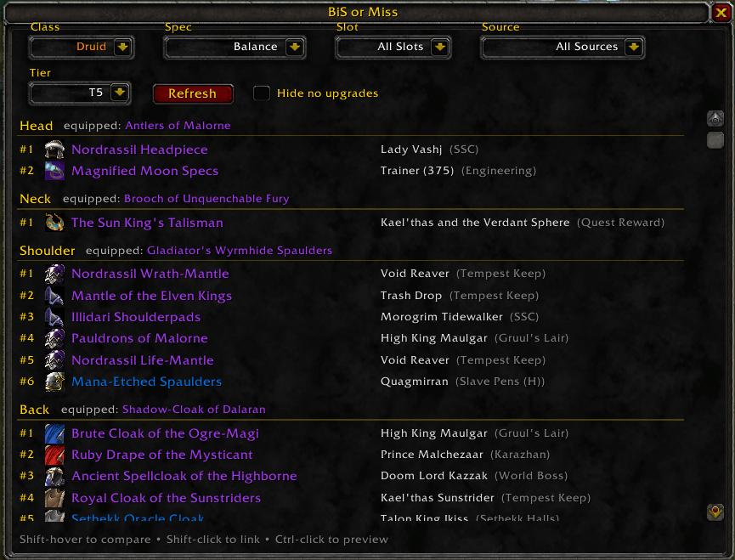Click the Nordrassil Headpiece item icon
735x560 pixels.
54,150
